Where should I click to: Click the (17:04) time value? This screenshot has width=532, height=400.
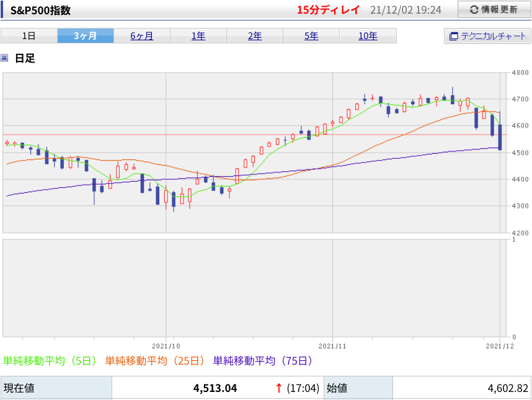click(303, 388)
